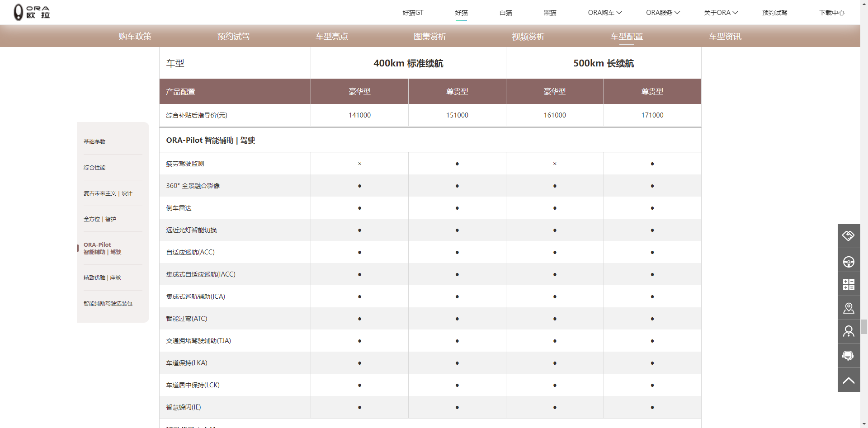Open the 购车政策 tab
The image size is (868, 428).
pos(135,37)
